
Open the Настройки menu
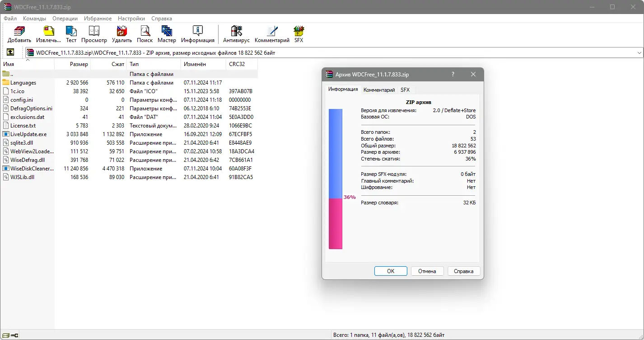(131, 19)
